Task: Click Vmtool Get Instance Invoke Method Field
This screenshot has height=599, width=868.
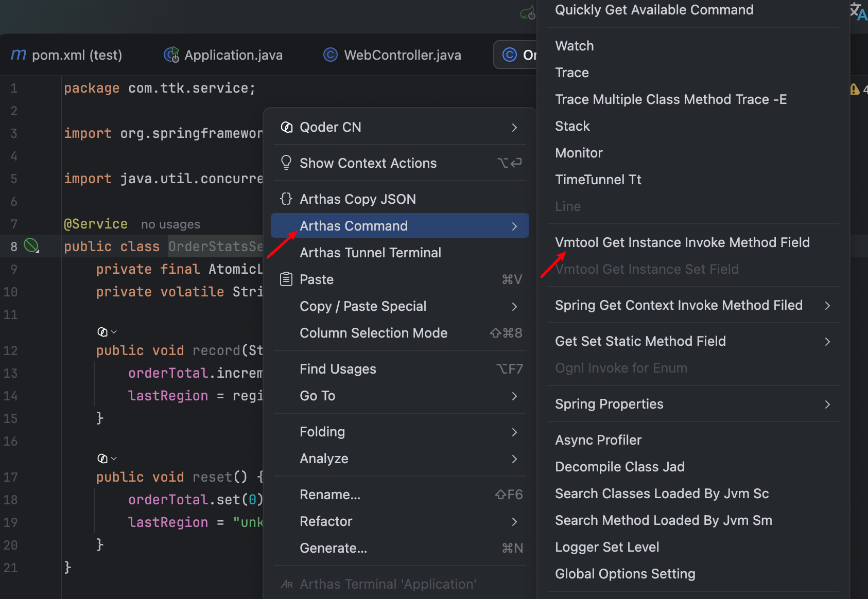Action: pos(693,242)
